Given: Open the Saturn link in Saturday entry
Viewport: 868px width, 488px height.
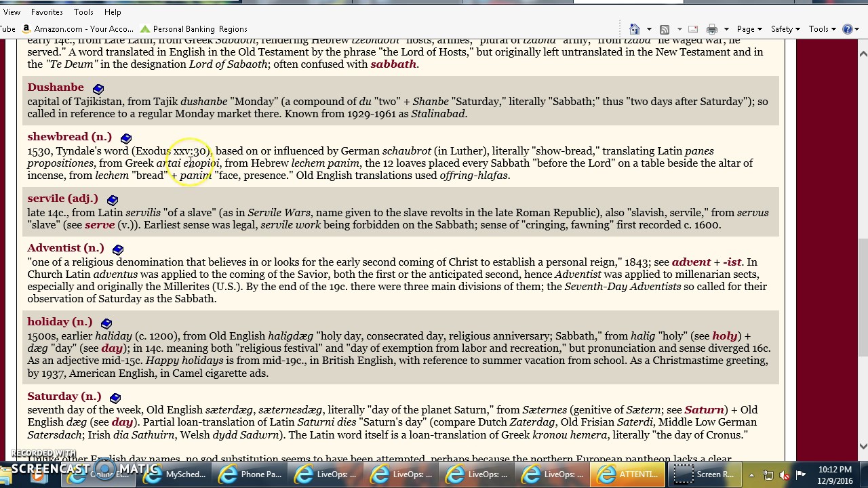Looking at the screenshot, I should coord(704,410).
